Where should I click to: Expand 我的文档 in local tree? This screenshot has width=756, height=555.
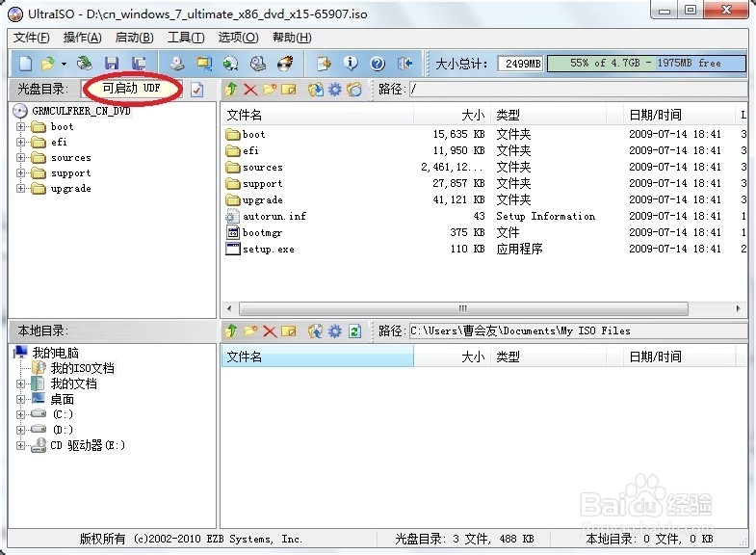click(20, 383)
